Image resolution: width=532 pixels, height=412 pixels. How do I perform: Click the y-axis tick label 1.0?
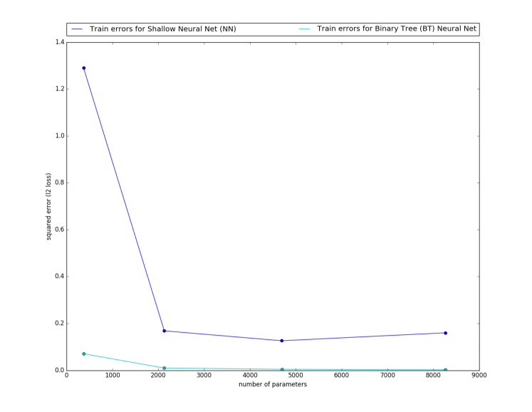click(59, 136)
